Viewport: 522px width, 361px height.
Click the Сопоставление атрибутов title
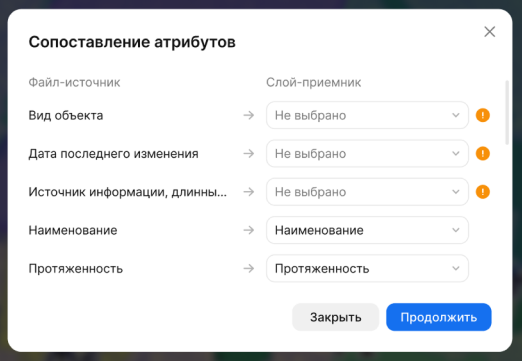click(132, 42)
